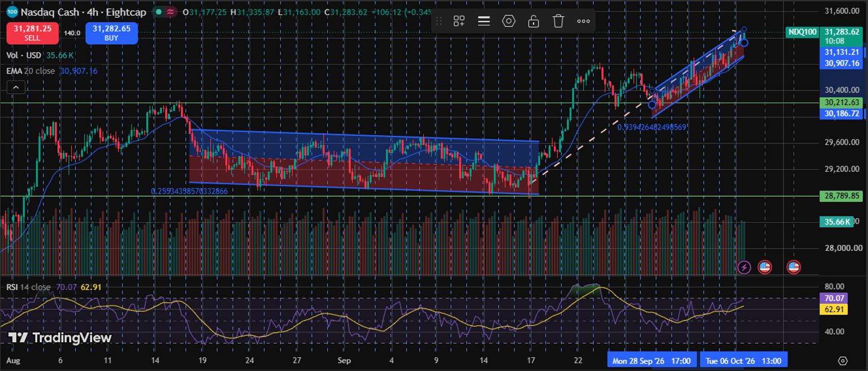
Task: Click the 31,283.62 current price label
Action: pos(841,32)
